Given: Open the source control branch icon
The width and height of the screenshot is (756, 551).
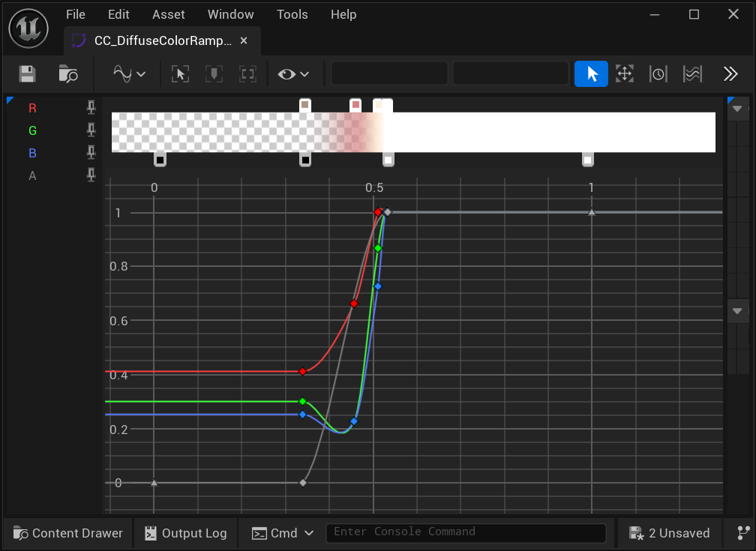Looking at the screenshot, I should pyautogui.click(x=743, y=533).
